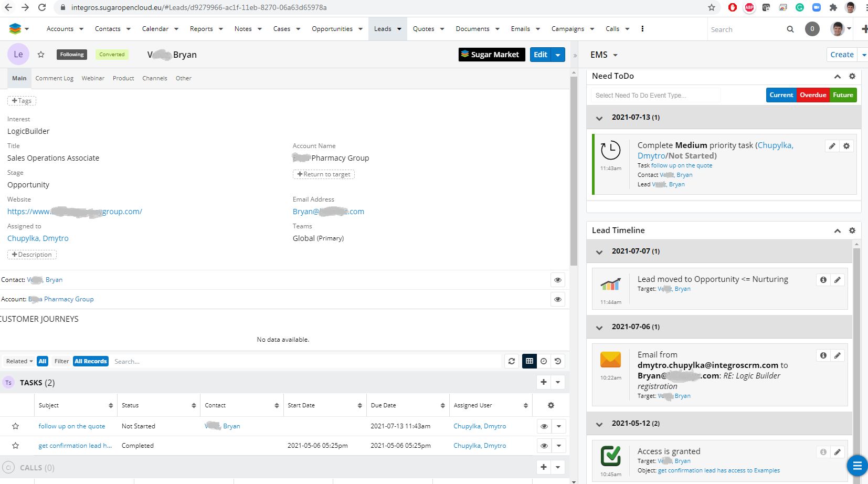The image size is (868, 484).
Task: Edit the follow up task pencil icon
Action: click(832, 146)
